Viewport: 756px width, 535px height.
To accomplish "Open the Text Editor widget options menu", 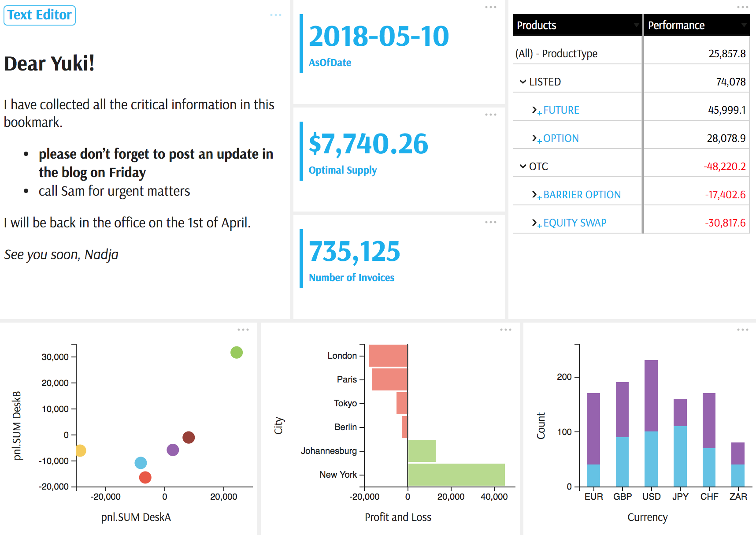I will (x=276, y=15).
